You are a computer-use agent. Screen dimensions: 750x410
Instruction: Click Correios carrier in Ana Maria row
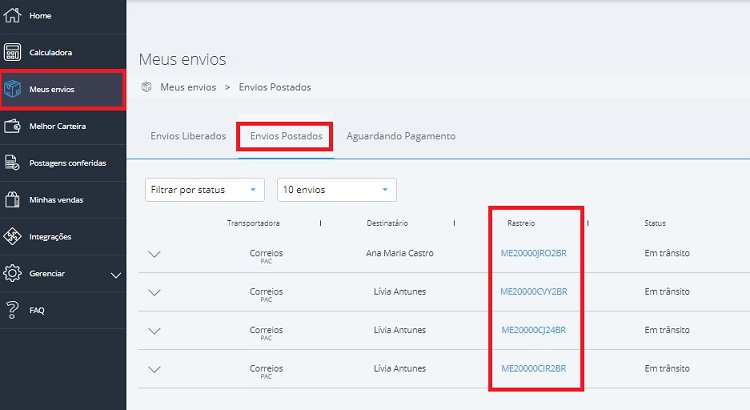266,253
